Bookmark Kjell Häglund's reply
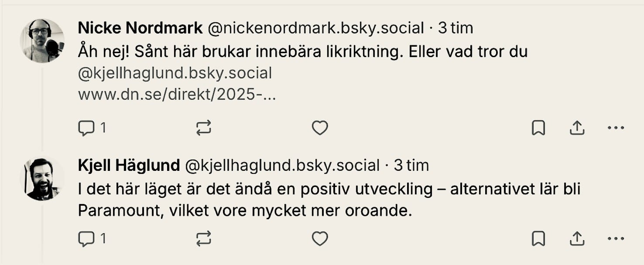Screen dimensions: 644x265 [x=538, y=239]
